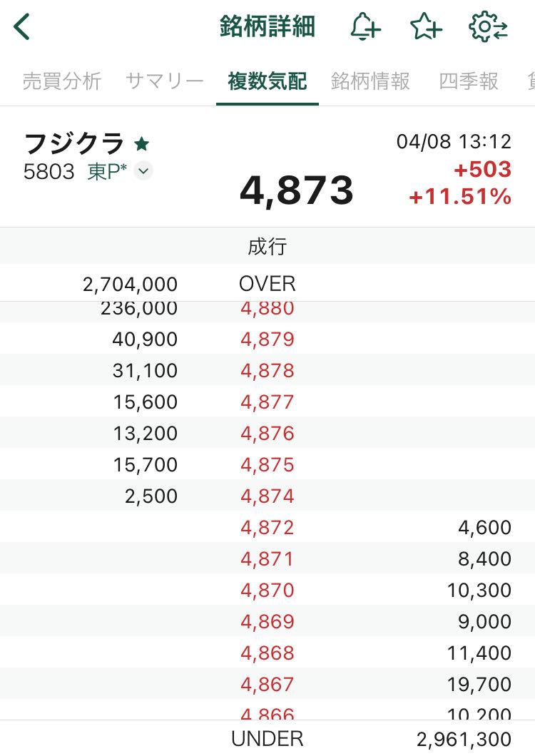Add a price alert with bell icon
This screenshot has width=535, height=756.
(x=365, y=28)
